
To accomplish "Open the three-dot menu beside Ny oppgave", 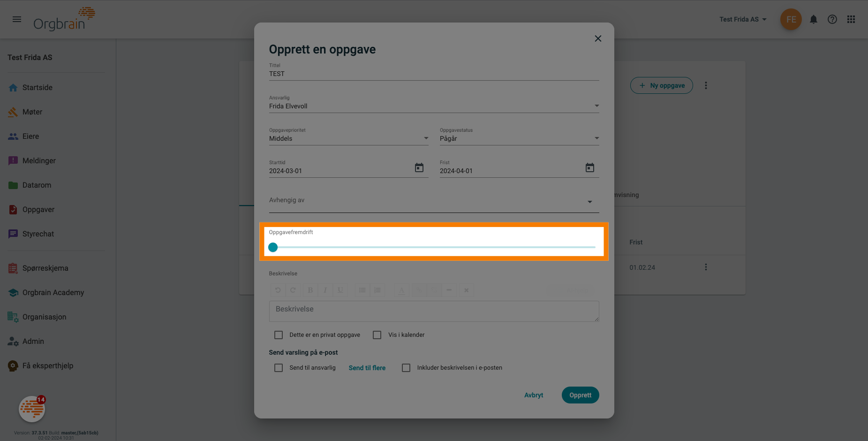I will 706,85.
